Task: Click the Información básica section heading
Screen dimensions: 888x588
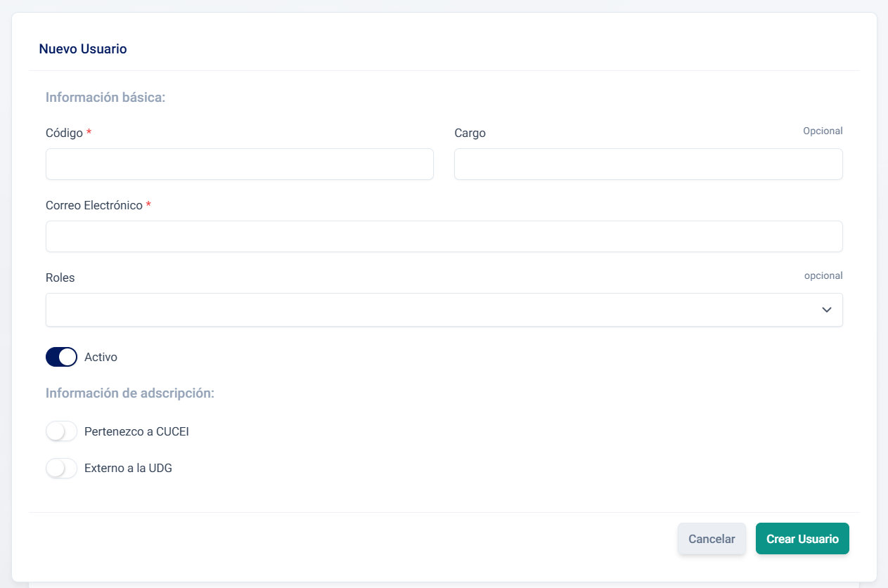Action: [x=105, y=98]
